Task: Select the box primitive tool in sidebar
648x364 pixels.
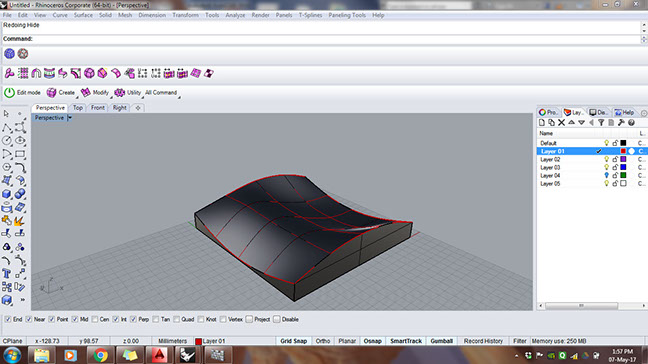Action: [x=7, y=194]
